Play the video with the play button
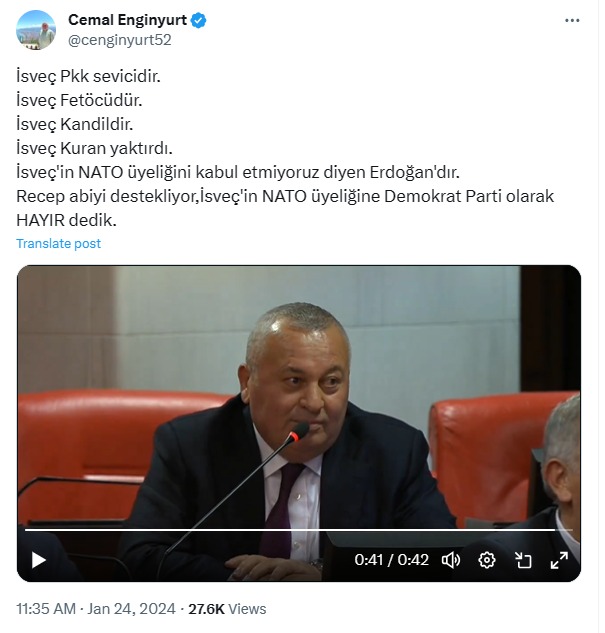 [39, 560]
